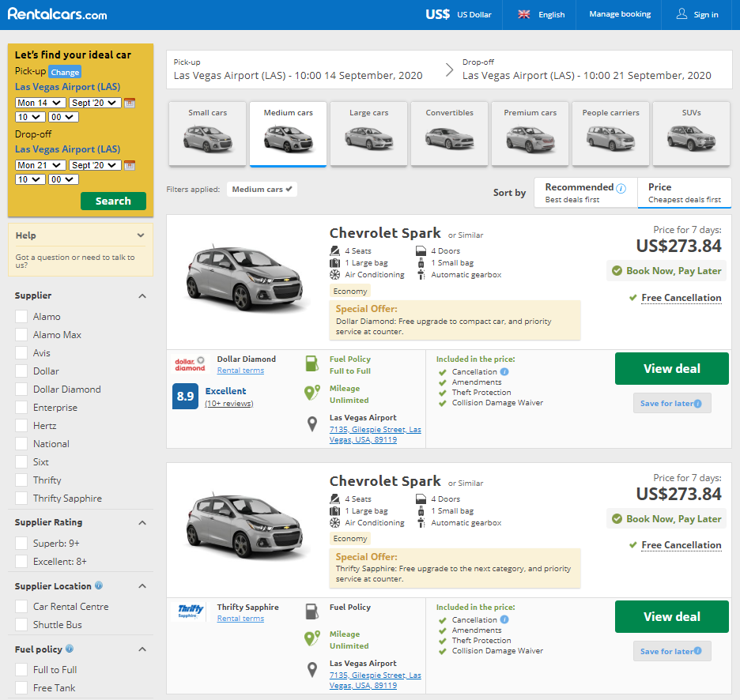Viewport: 740px width, 700px height.
Task: Select the Convertibles category tab
Action: click(x=449, y=134)
